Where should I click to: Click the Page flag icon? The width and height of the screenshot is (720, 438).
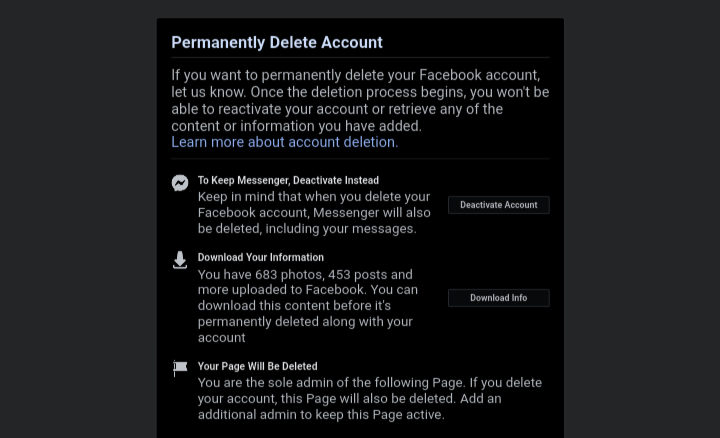click(x=180, y=368)
